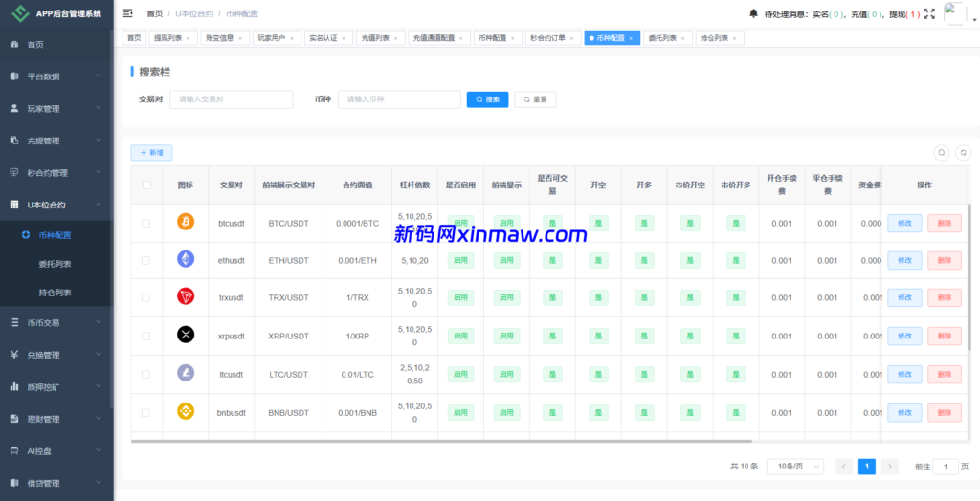This screenshot has width=980, height=501.
Task: Click the blue 搜索 button
Action: tap(487, 99)
